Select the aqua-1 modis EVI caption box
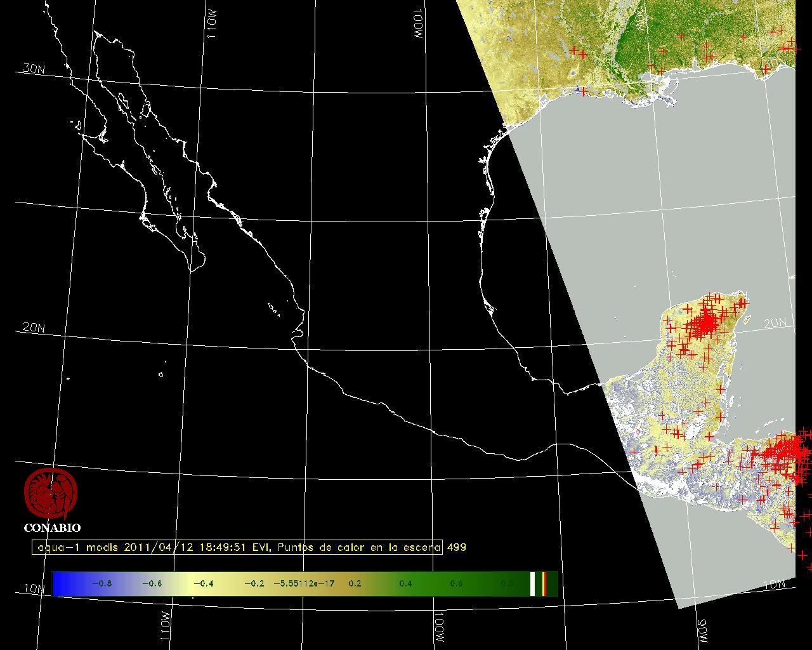 (x=237, y=547)
